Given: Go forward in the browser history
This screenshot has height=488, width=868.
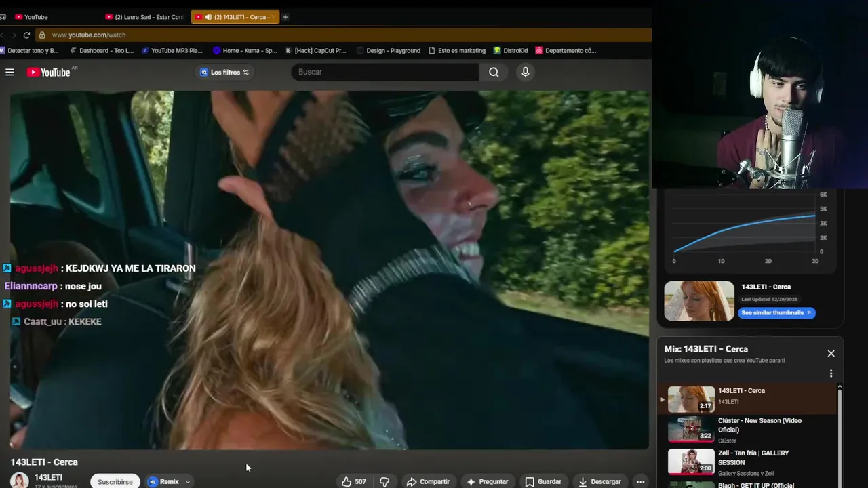Looking at the screenshot, I should [13, 35].
